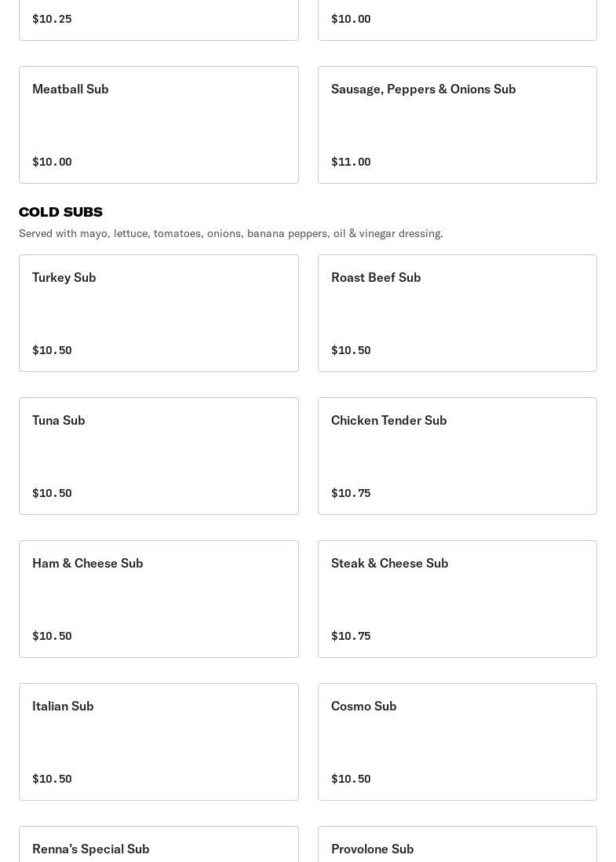
Task: Choose the Italian Sub menu item
Action: [159, 741]
